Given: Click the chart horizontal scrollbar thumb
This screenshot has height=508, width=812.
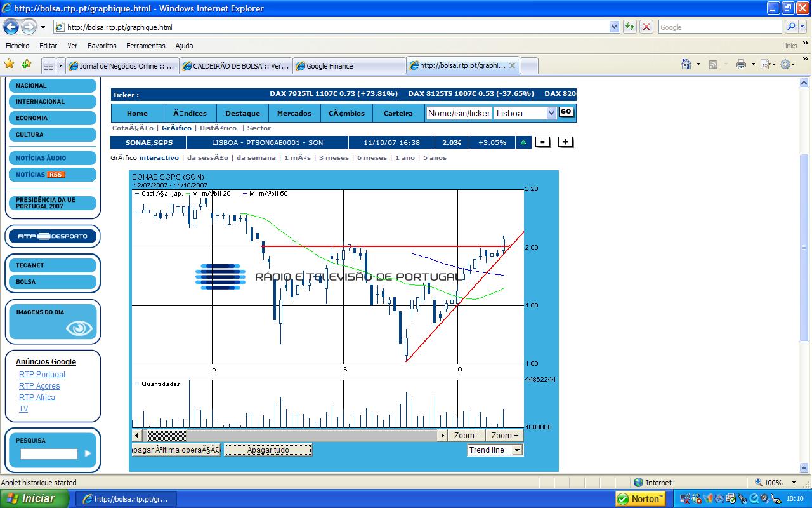Looking at the screenshot, I should [167, 435].
